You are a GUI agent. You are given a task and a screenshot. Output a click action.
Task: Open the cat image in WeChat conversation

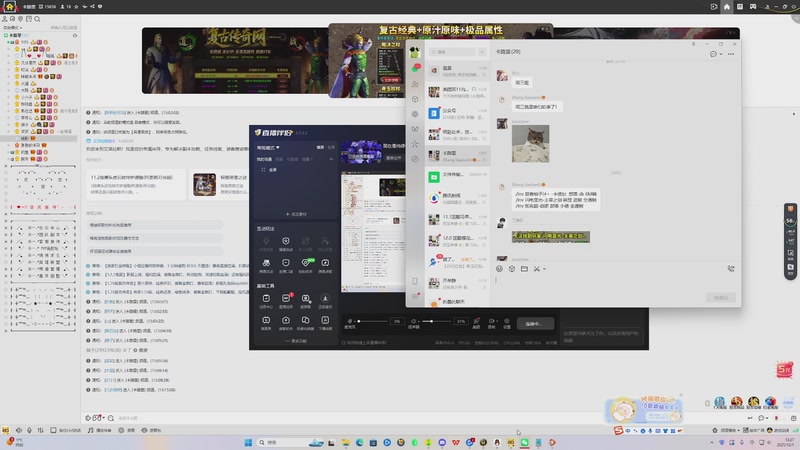pos(531,144)
